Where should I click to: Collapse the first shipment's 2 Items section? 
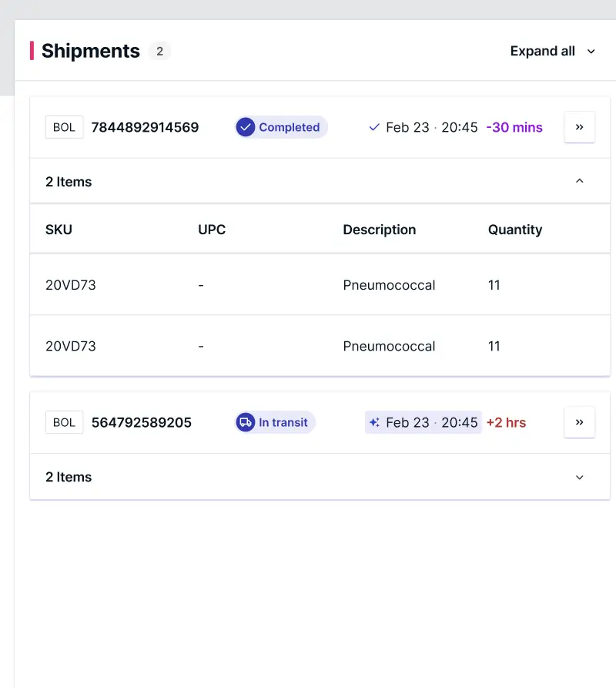pyautogui.click(x=580, y=181)
